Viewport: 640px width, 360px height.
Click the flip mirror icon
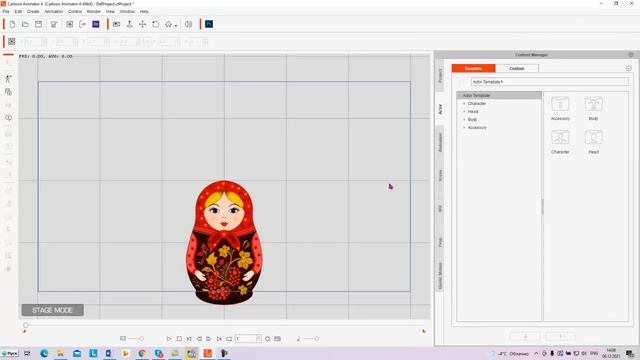click(x=189, y=24)
